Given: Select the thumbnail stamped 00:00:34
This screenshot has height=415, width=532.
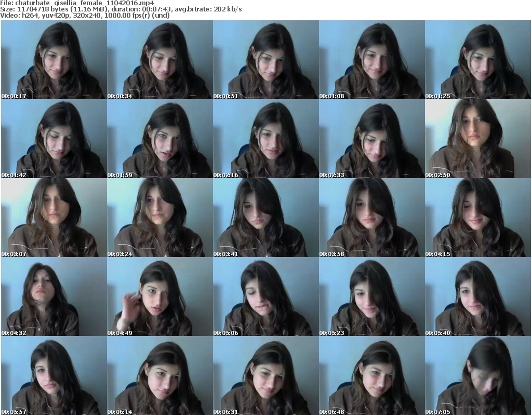Looking at the screenshot, I should pos(160,60).
